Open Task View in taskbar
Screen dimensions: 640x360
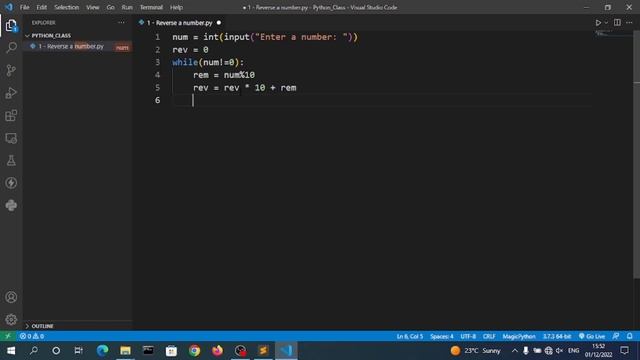[x=78, y=351]
